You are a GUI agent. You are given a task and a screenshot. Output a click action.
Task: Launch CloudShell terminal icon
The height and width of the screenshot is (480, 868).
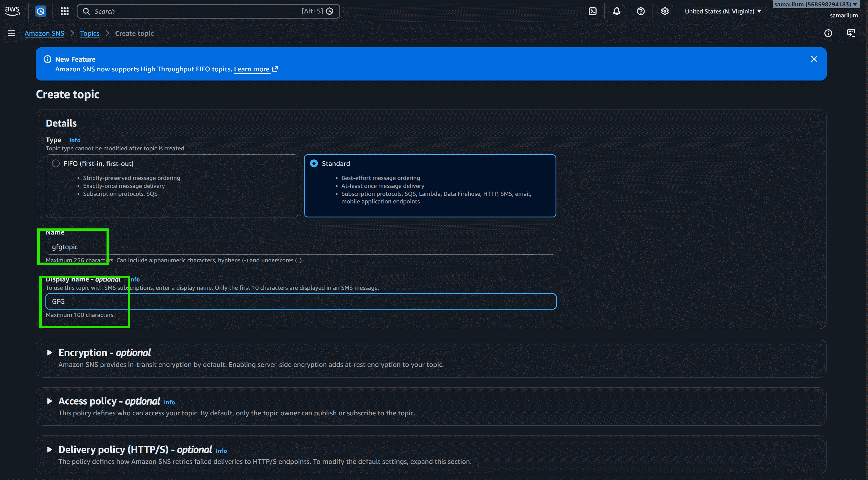[592, 12]
